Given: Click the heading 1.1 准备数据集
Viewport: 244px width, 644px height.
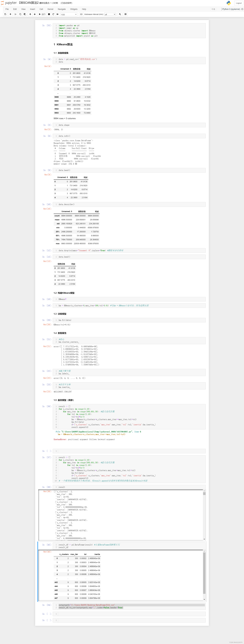Looking at the screenshot, I should pos(61,53).
